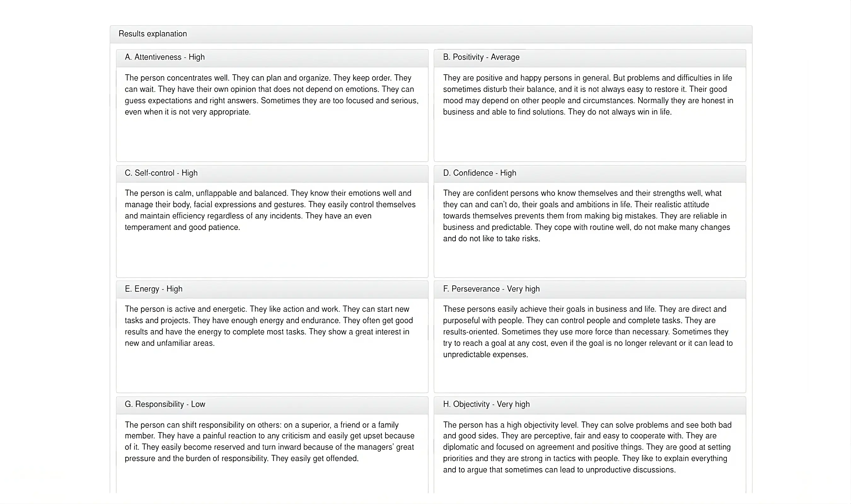851x504 pixels.
Task: Select the Perseverance description paragraph
Action: (x=588, y=331)
